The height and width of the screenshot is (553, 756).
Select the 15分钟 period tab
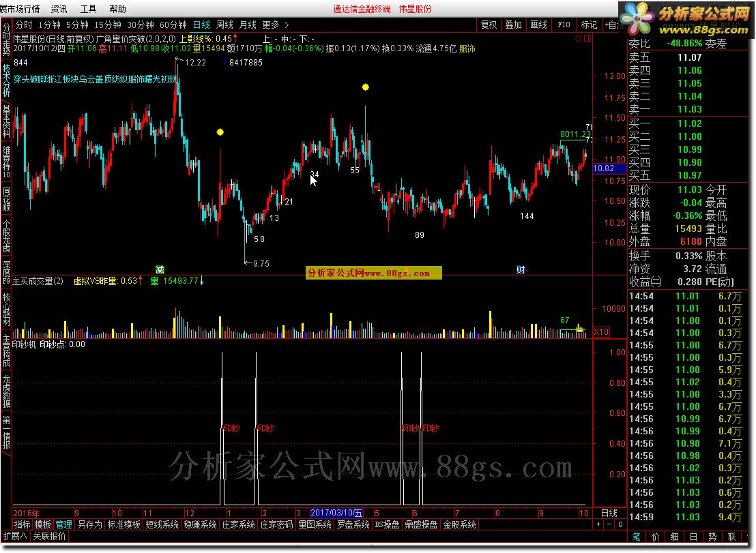point(108,25)
